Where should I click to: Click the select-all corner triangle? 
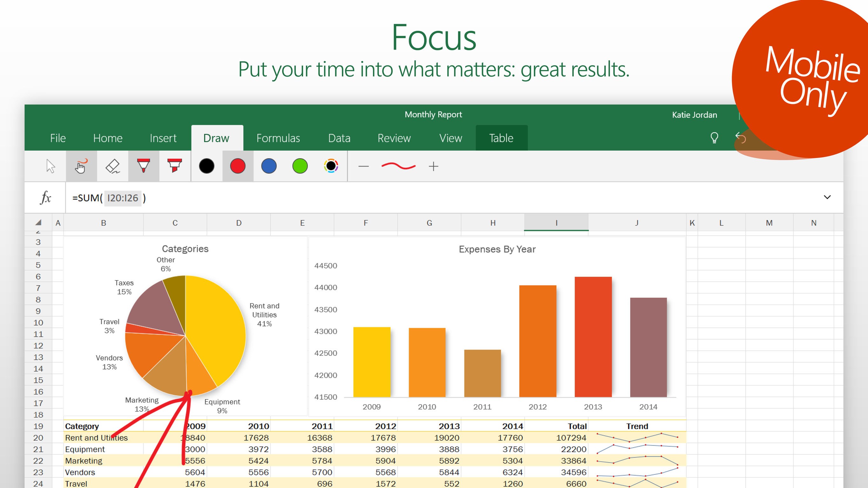[x=38, y=223]
